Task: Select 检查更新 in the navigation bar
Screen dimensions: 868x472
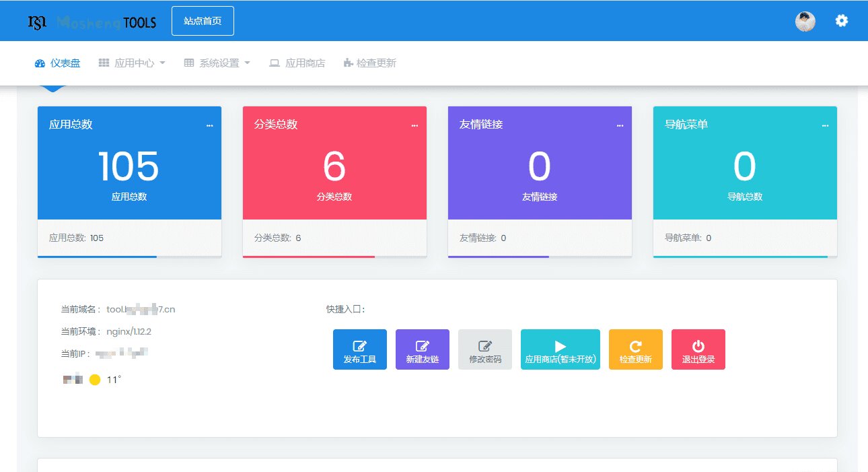Action: click(369, 63)
